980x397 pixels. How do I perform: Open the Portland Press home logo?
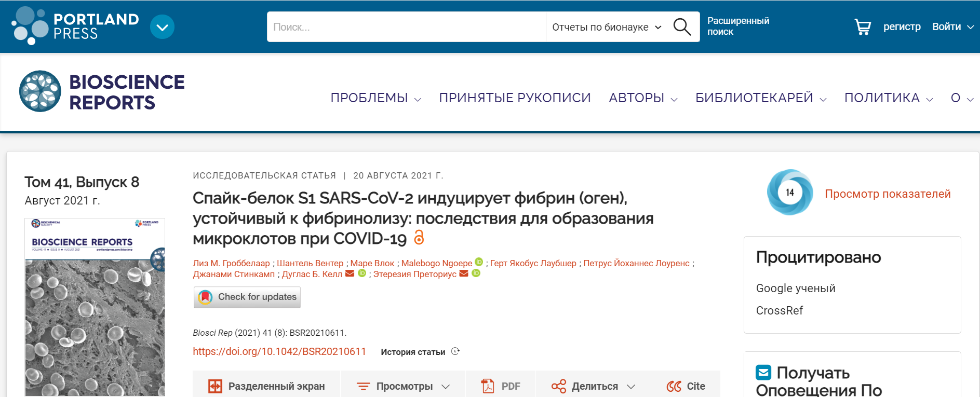tap(75, 26)
